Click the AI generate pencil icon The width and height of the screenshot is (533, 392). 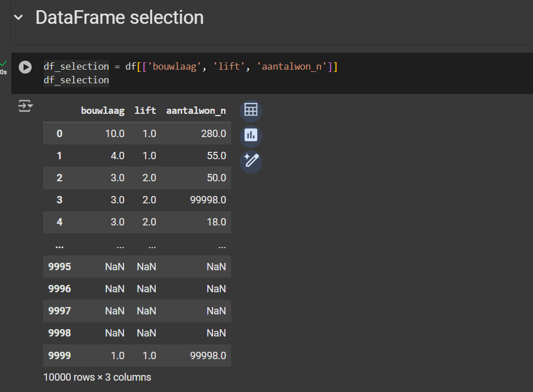(x=250, y=161)
